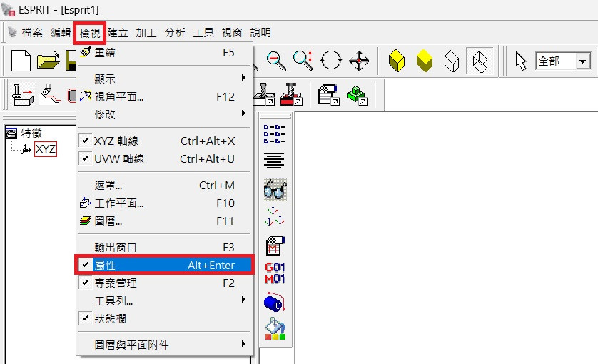Open the 全部 selection filter dropdown

coord(584,61)
